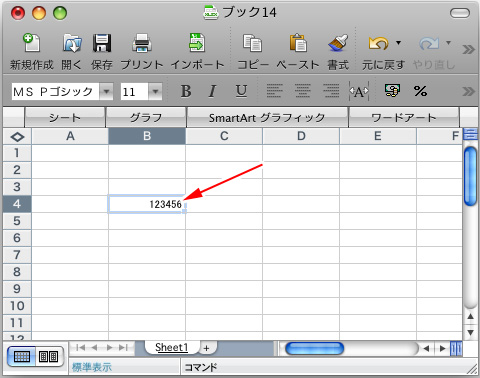This screenshot has height=378, width=480.
Task: Copy the selection with the コピー icon
Action: pos(252,43)
